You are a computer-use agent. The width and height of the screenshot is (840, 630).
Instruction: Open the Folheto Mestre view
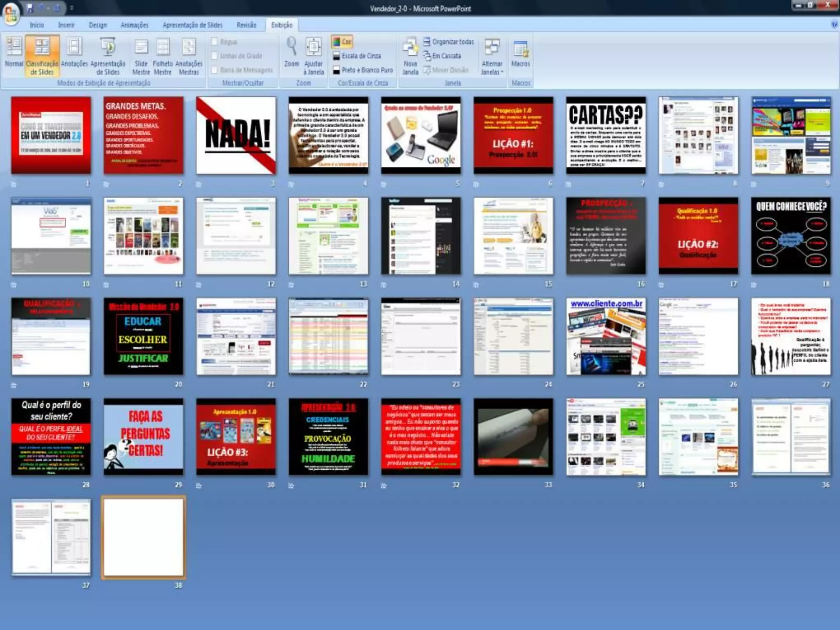coord(162,56)
